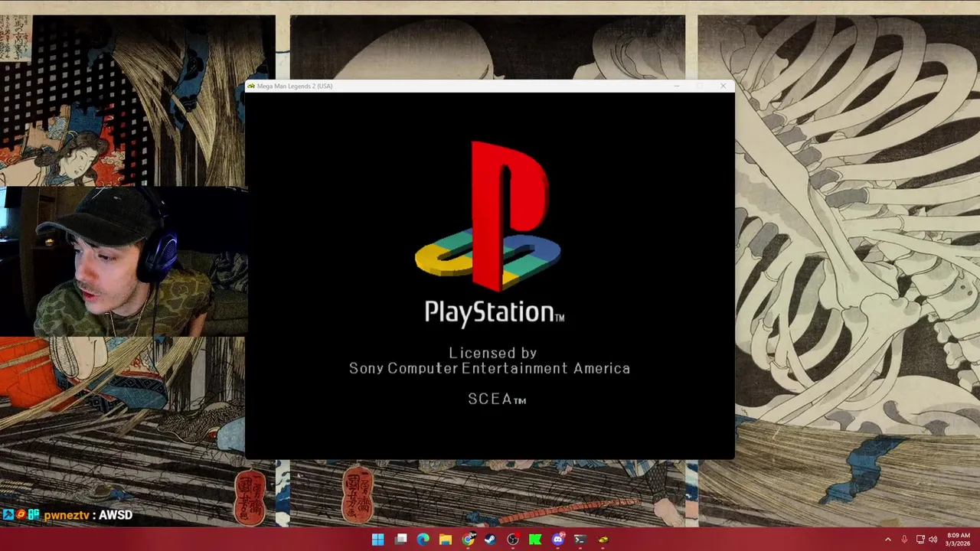980x551 pixels.
Task: Maximize the Mega Man Legends 2 window
Action: (x=700, y=86)
